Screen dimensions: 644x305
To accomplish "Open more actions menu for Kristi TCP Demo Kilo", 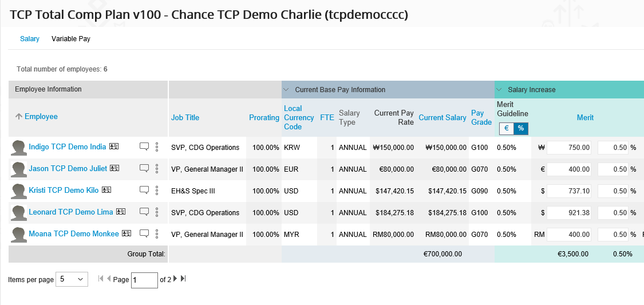I will 156,191.
